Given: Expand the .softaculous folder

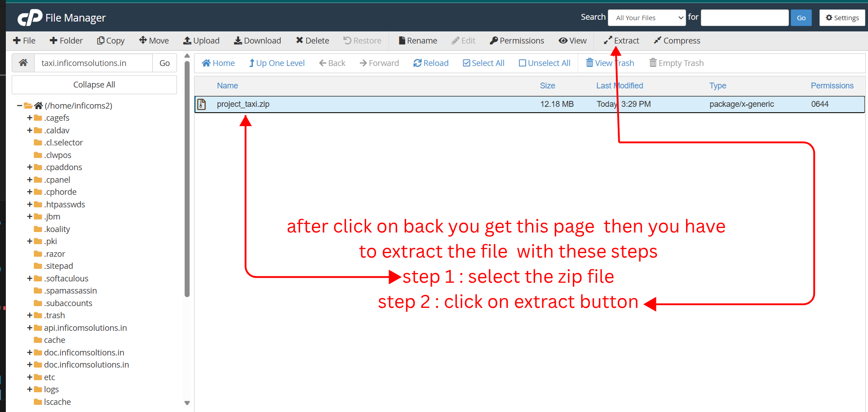Looking at the screenshot, I should [29, 278].
